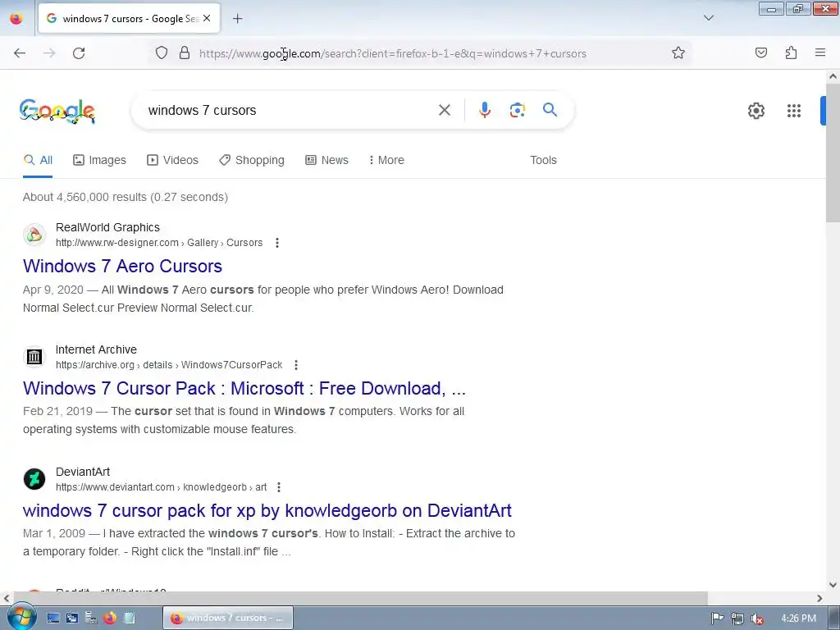This screenshot has width=840, height=630.
Task: Click the horizontal scroll right arrow
Action: point(819,598)
